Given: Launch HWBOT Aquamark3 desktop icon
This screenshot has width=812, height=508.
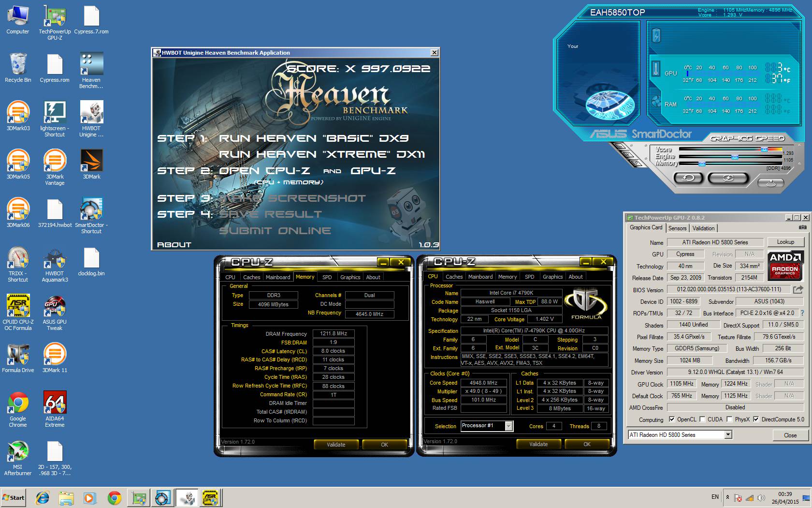Looking at the screenshot, I should [x=55, y=265].
